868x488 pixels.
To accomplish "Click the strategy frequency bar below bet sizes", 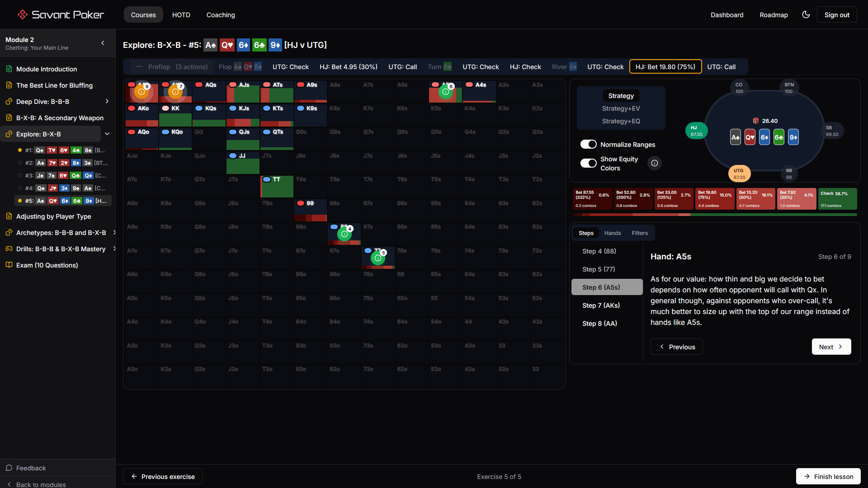I will (x=714, y=215).
